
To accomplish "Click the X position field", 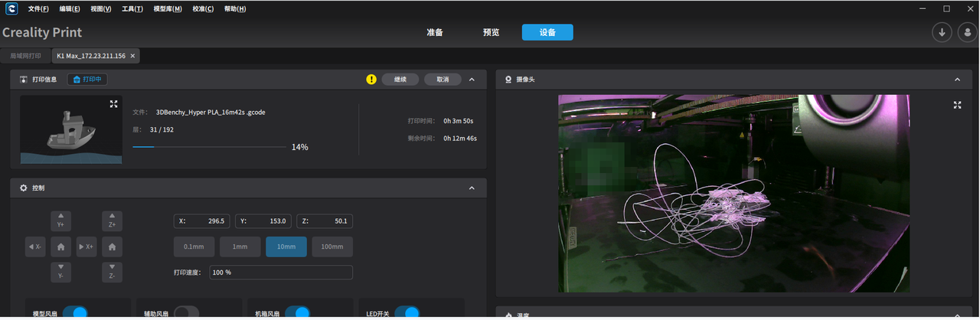I will point(201,220).
